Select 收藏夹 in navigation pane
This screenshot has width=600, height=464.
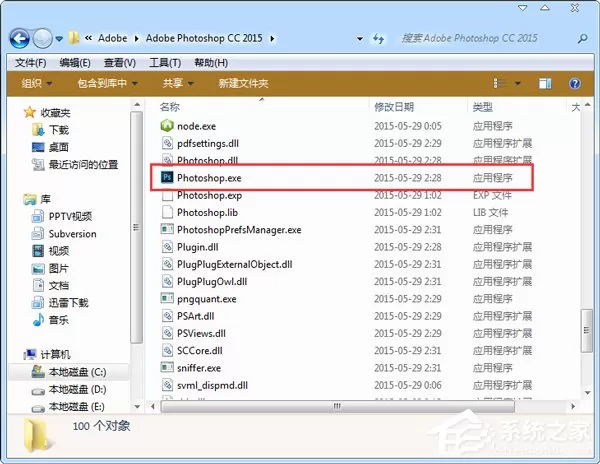[x=55, y=113]
